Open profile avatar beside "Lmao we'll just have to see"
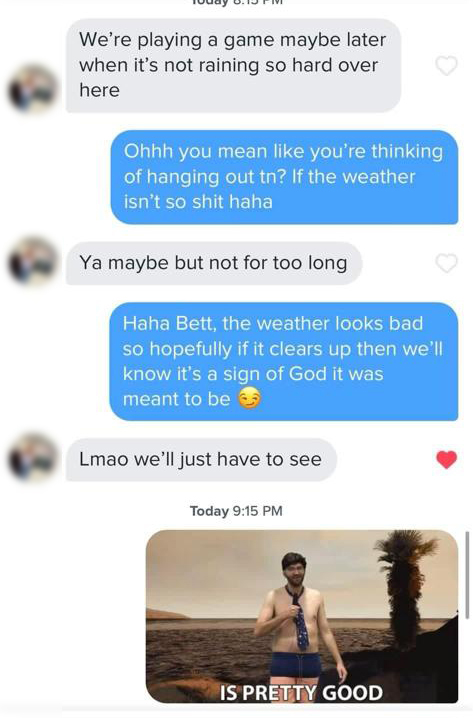This screenshot has width=473, height=718. [33, 457]
